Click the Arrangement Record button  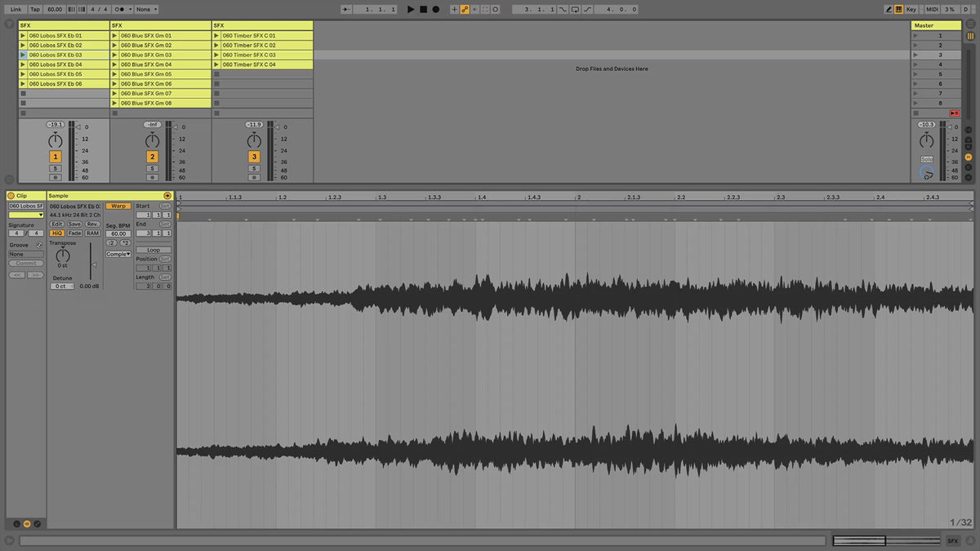[x=435, y=9]
